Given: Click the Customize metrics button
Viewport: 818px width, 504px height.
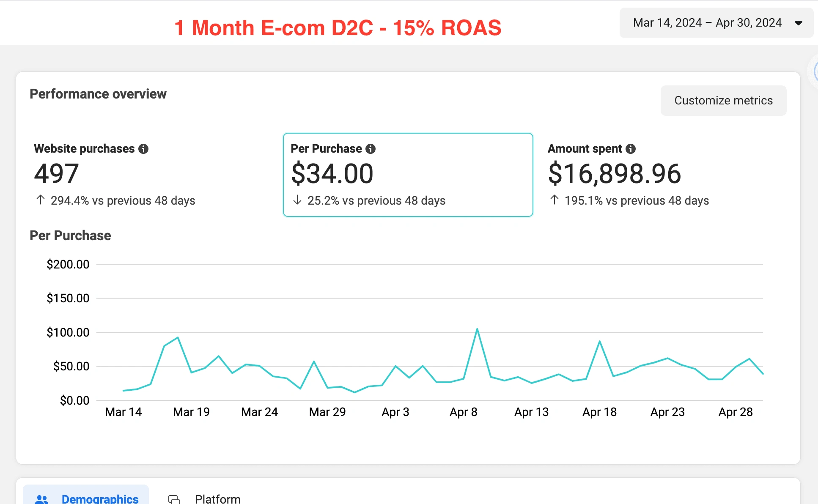Looking at the screenshot, I should (723, 101).
